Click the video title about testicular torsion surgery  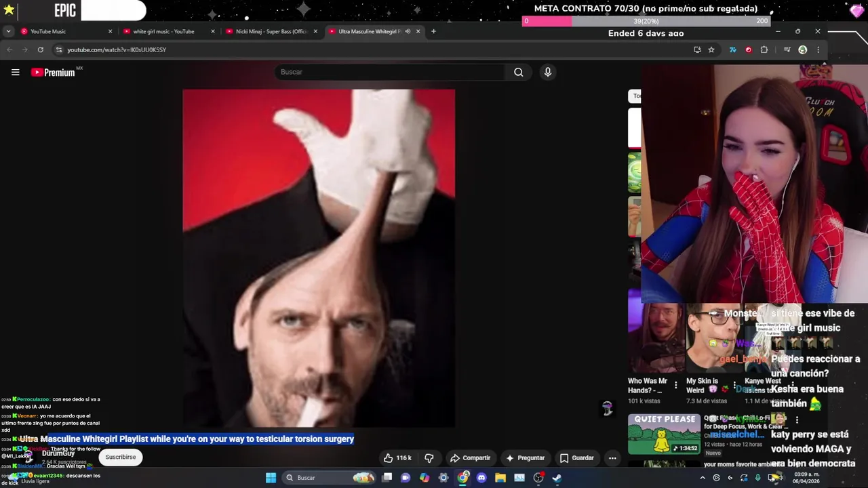pos(186,439)
